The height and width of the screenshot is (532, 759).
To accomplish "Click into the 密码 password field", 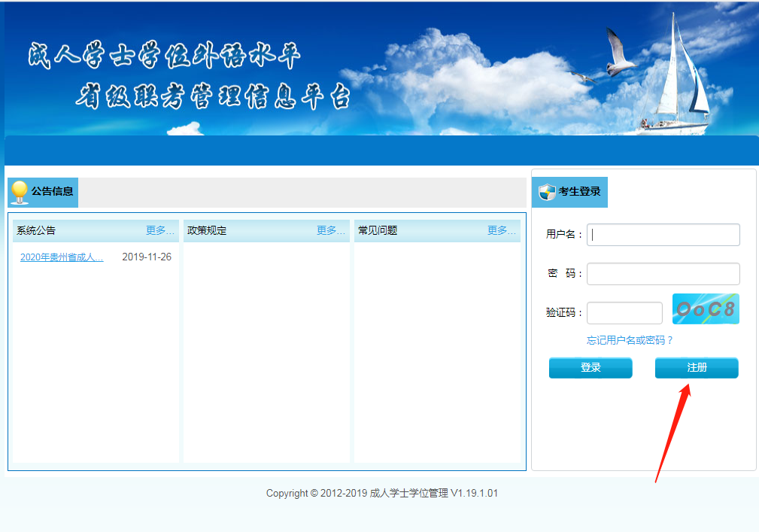I will [663, 274].
